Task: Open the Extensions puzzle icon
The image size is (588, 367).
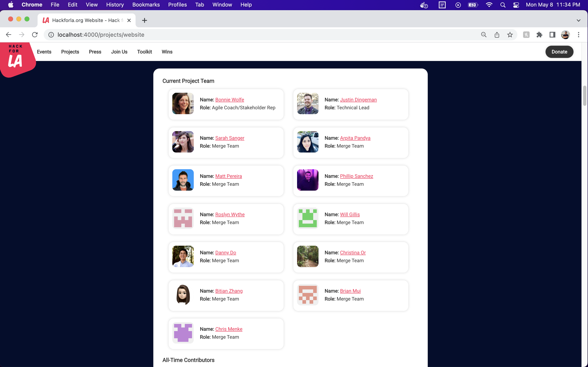Action: (539, 35)
